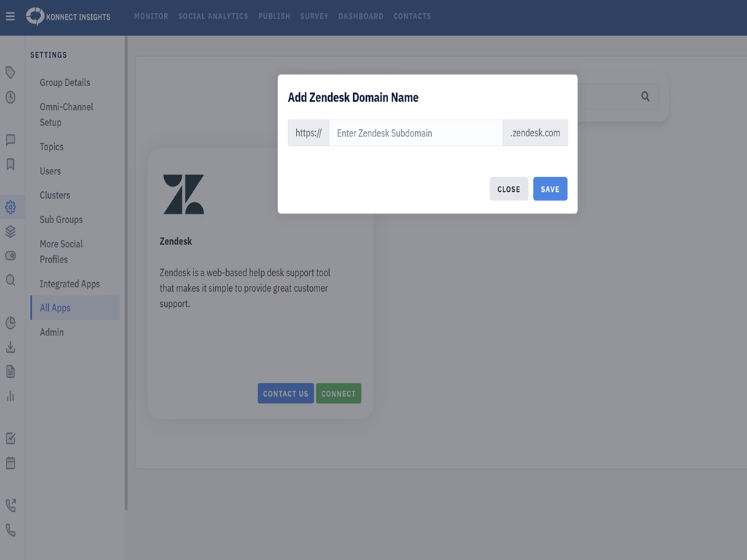
Task: Click the search magnifier in the apps search bar
Action: tap(645, 96)
